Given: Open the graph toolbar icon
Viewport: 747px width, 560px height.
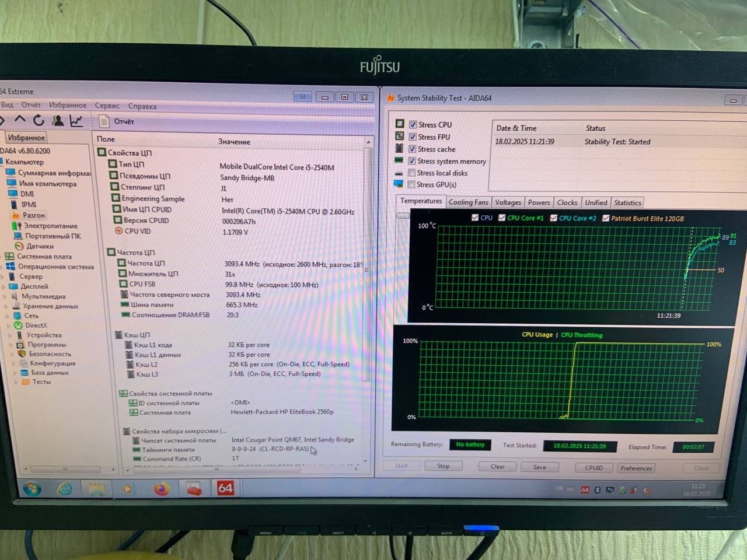Looking at the screenshot, I should coord(76,121).
